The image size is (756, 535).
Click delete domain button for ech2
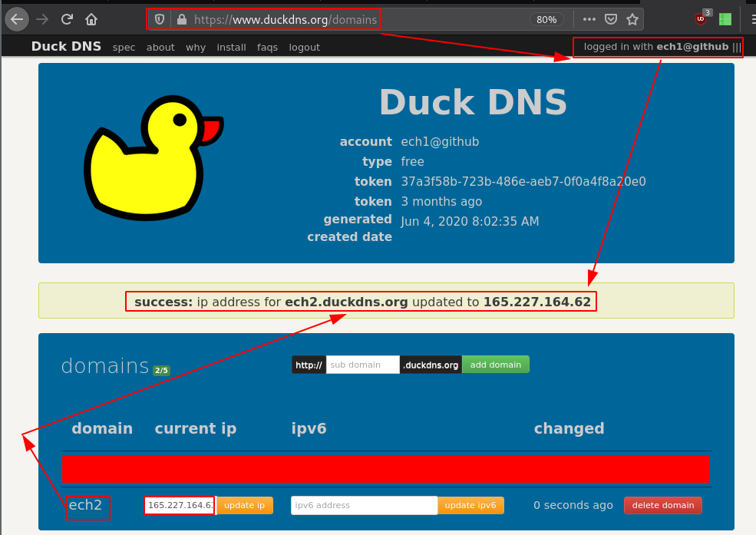[663, 505]
